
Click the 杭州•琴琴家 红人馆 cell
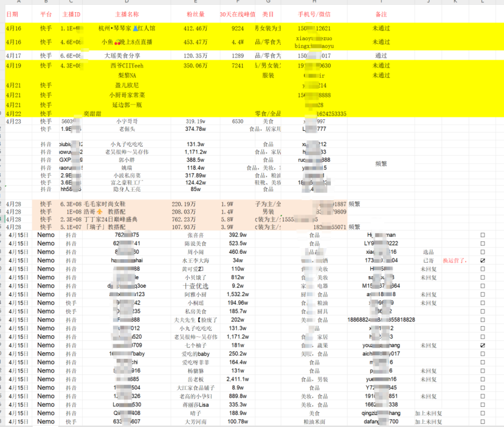click(127, 29)
